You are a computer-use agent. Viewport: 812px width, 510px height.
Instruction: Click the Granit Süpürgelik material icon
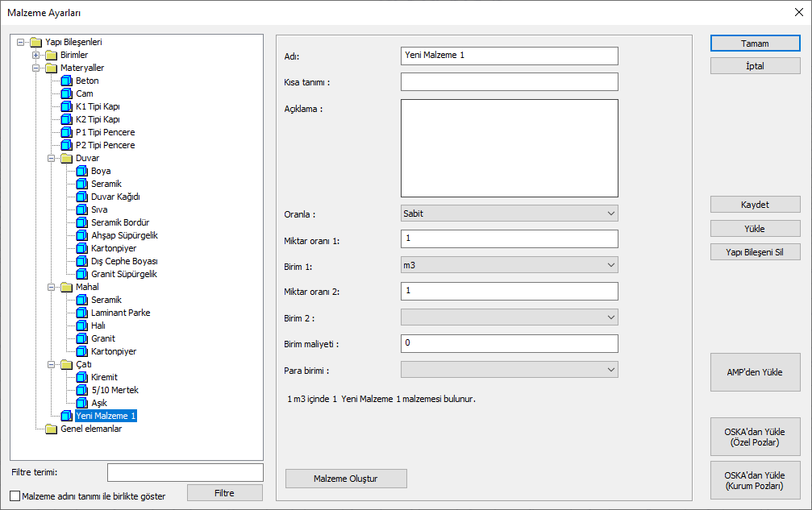click(81, 275)
